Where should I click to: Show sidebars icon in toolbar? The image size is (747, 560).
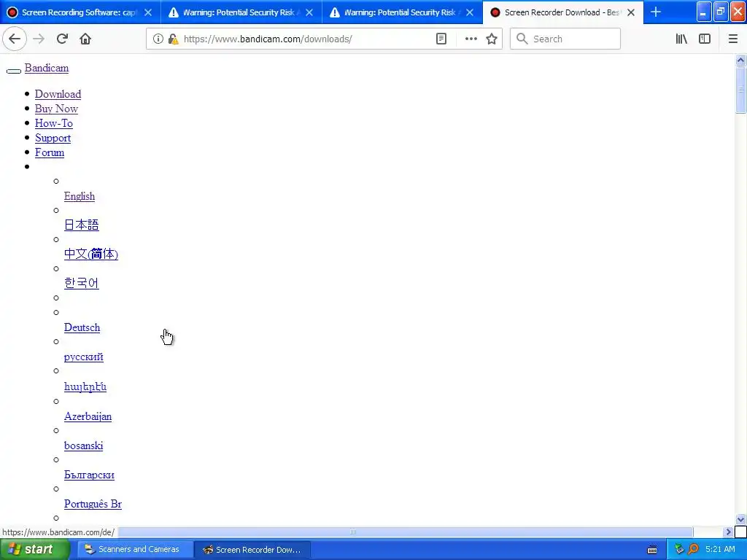[x=705, y=39]
